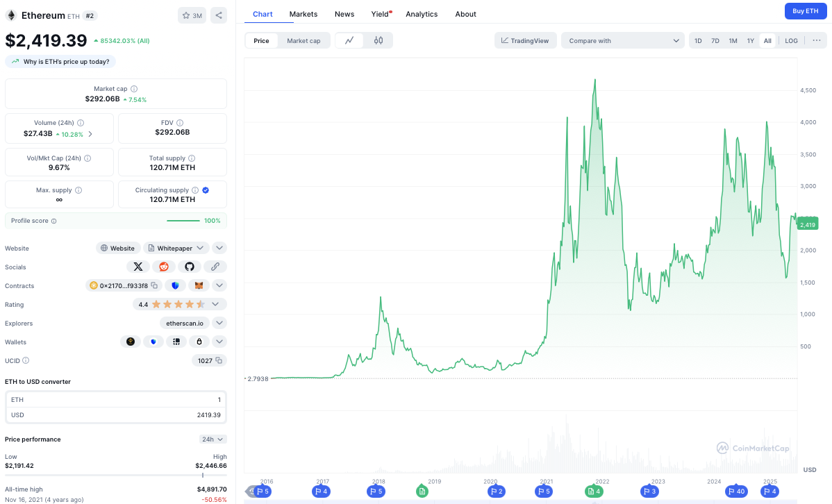This screenshot has height=504, width=832.
Task: Open chart in TradingView
Action: pos(525,41)
